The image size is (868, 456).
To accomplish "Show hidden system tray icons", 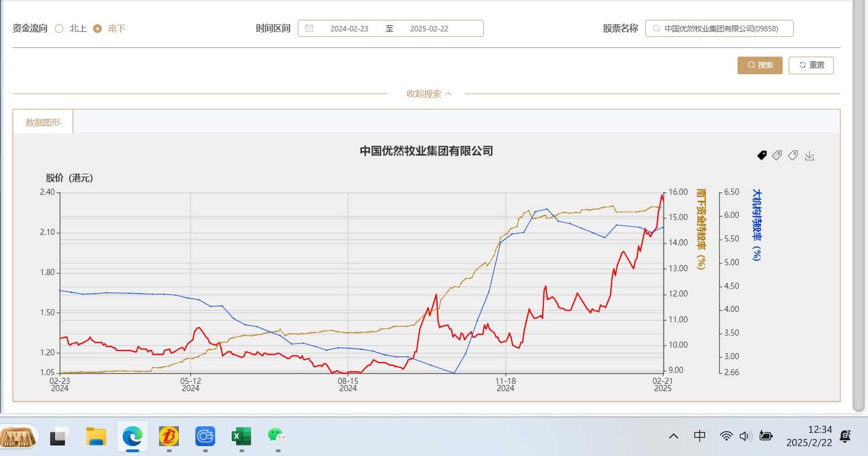I will pyautogui.click(x=674, y=436).
